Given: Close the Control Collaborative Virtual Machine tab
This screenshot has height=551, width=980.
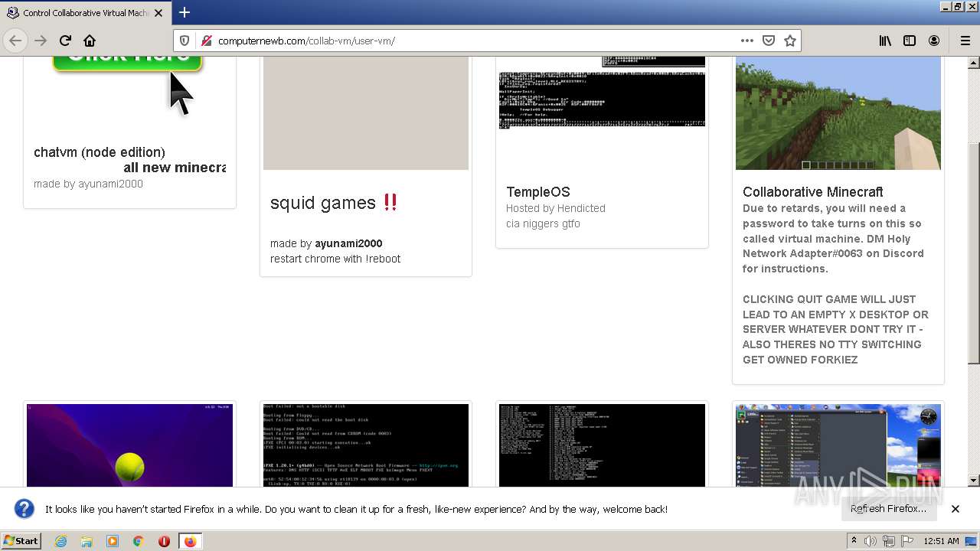Looking at the screenshot, I should coord(158,13).
